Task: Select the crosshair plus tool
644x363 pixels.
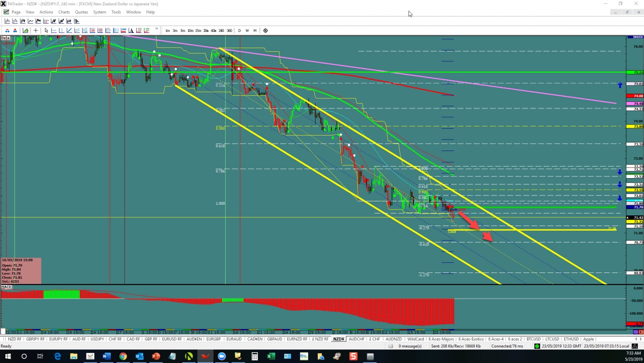Action: 36,30
